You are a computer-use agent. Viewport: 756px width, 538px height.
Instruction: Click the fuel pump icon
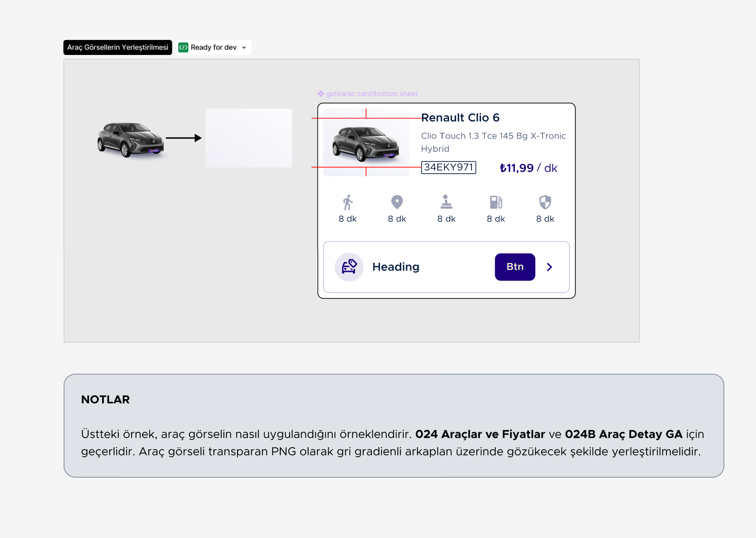click(496, 202)
